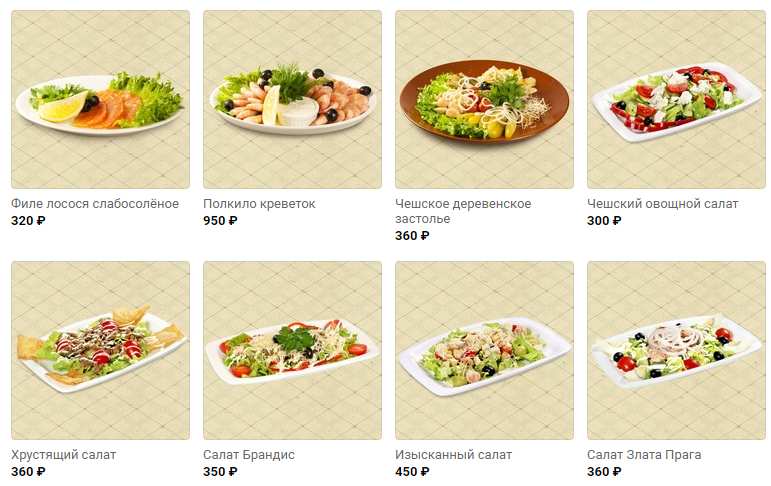Select the 450 ₽ price under Изысканный салат
Screen dimensions: 771x486
[x=412, y=472]
